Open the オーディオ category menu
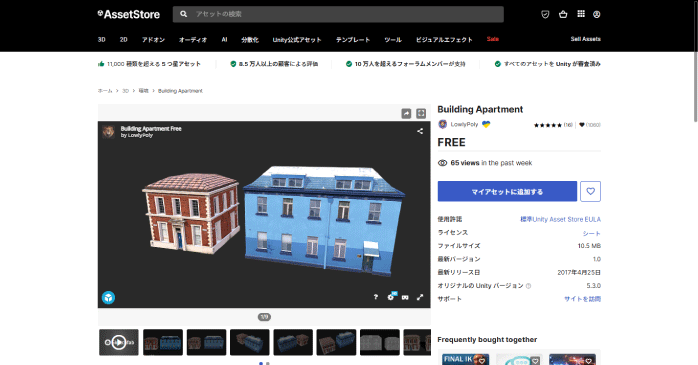This screenshot has height=365, width=698. [x=193, y=40]
